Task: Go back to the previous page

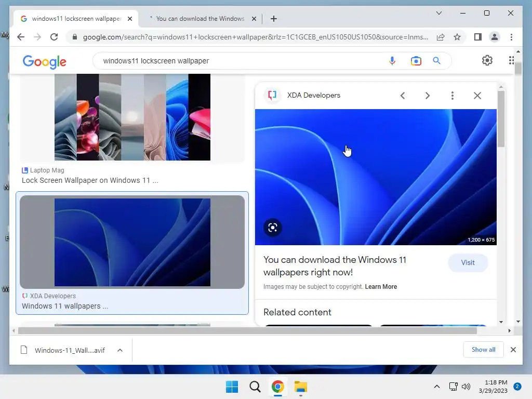Action: [21, 37]
